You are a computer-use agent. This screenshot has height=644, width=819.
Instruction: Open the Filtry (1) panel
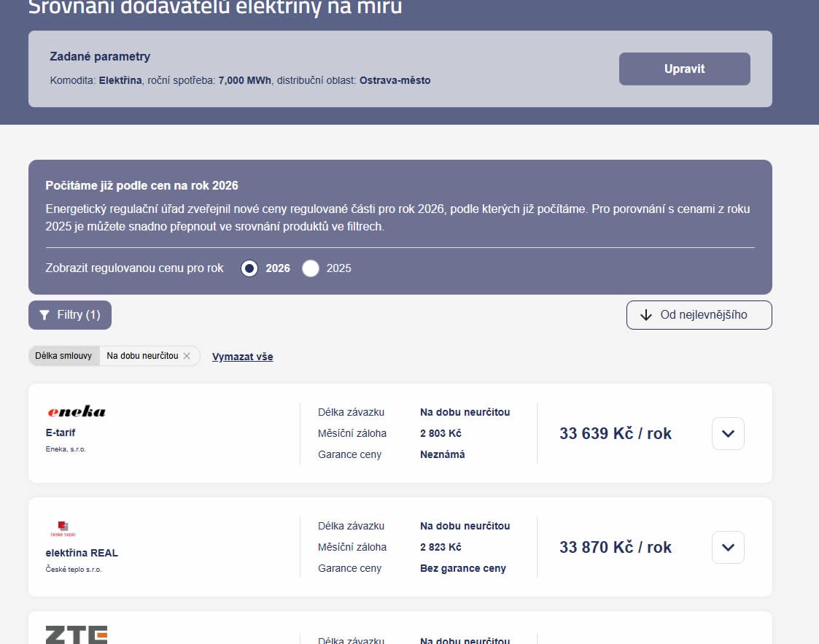[x=70, y=315]
